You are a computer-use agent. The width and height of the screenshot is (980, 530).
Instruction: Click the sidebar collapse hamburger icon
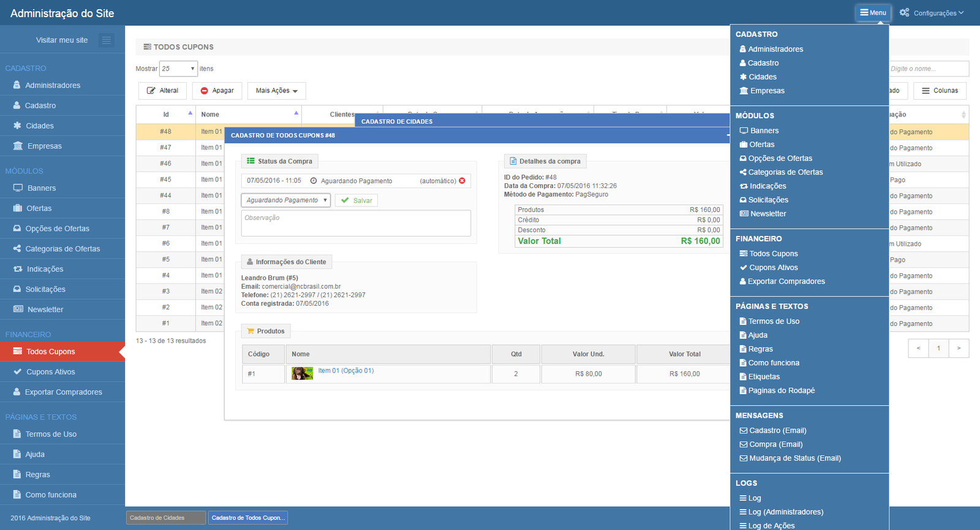click(x=107, y=40)
